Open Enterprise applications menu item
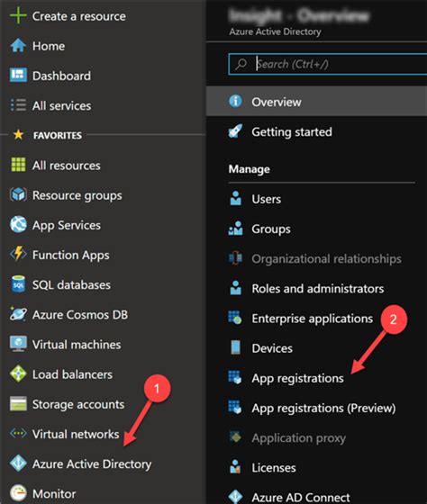The height and width of the screenshot is (504, 427). pos(312,319)
